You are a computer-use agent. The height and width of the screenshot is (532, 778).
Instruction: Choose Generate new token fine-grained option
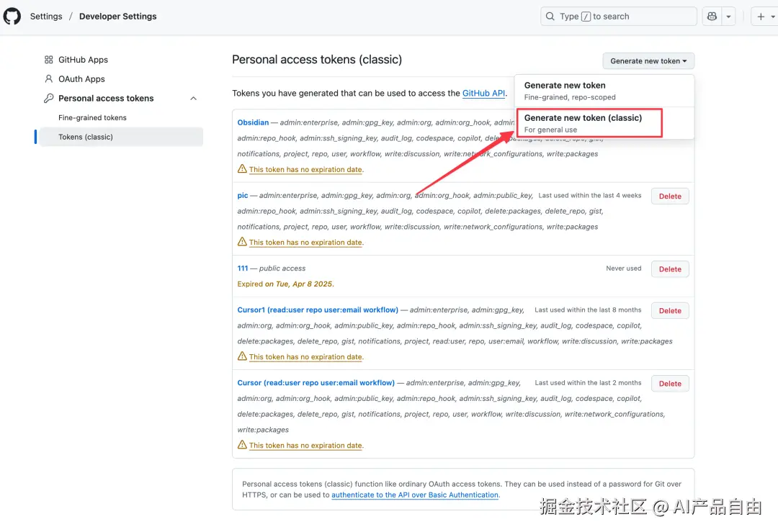[x=604, y=91]
